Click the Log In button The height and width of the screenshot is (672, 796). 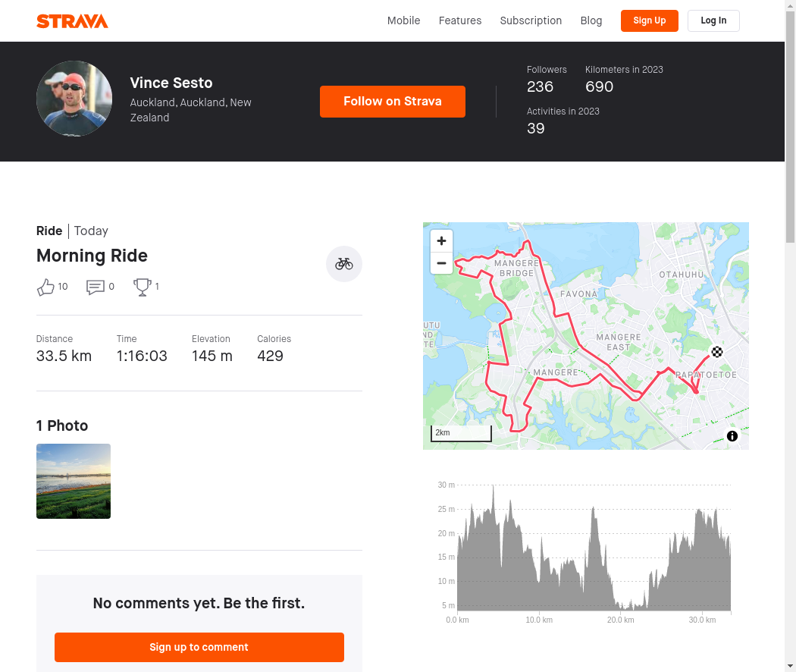[714, 20]
